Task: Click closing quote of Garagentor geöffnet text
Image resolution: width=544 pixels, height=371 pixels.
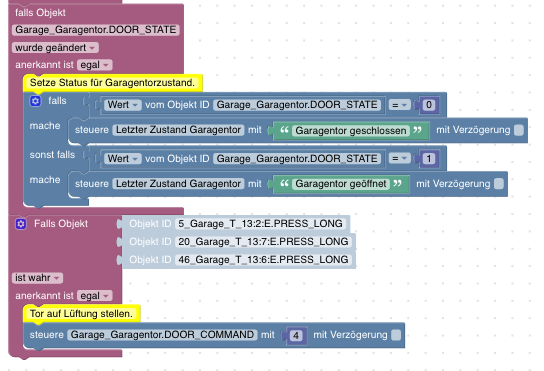Action: pyautogui.click(x=397, y=184)
